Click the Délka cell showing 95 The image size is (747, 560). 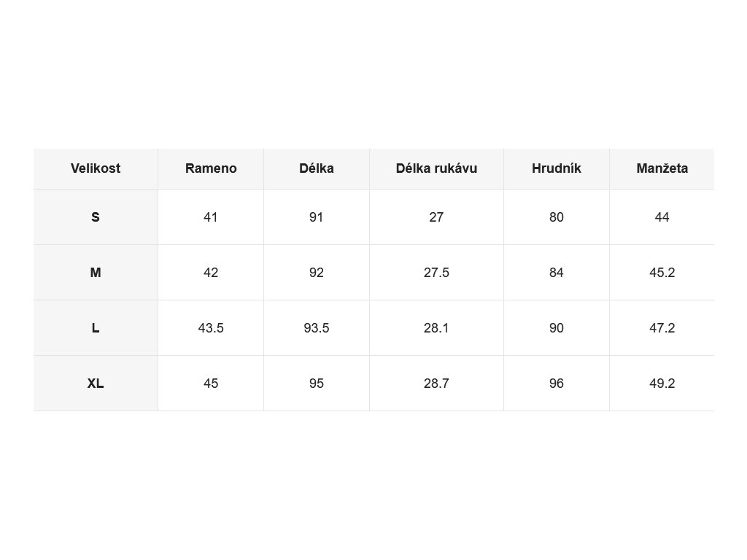pos(317,384)
